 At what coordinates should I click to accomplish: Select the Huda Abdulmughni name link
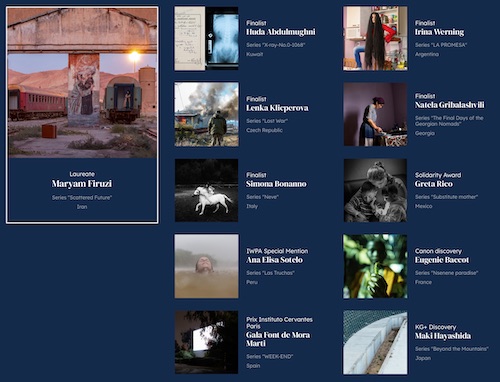[x=281, y=32]
